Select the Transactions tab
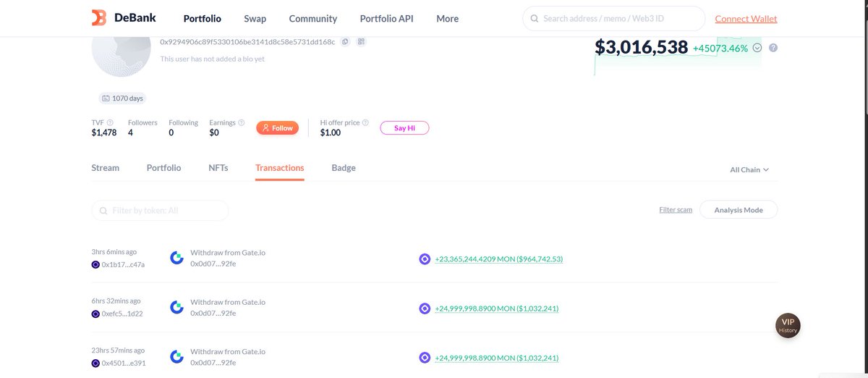The image size is (868, 378). click(x=280, y=167)
